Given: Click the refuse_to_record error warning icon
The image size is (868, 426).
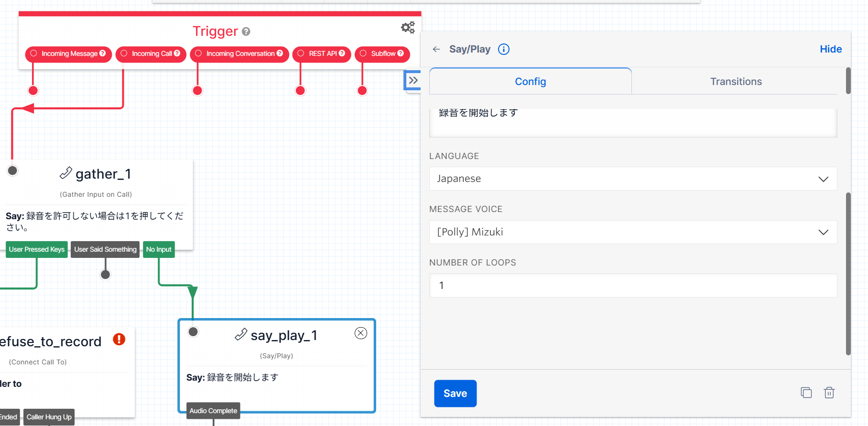Looking at the screenshot, I should [x=119, y=340].
